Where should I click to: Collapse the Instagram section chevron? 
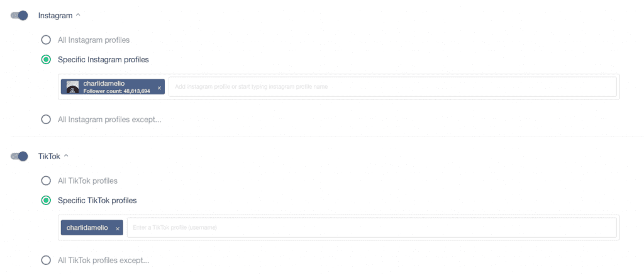point(78,15)
